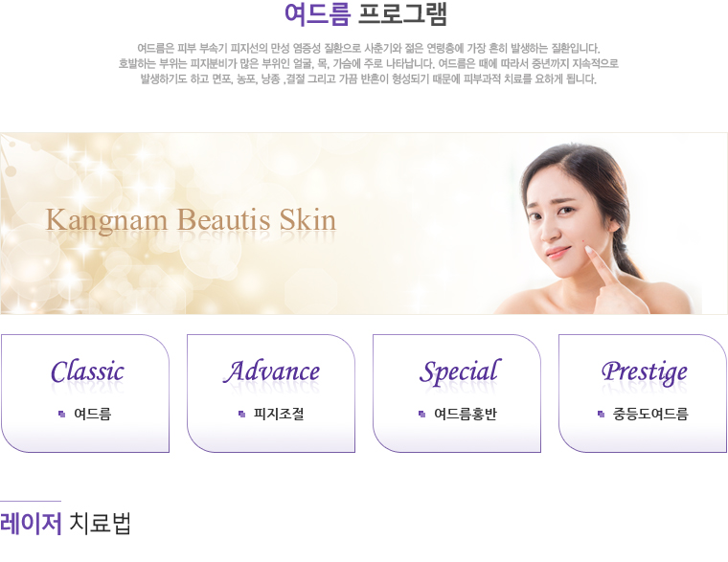Click the 여드름 label under Classic

92,414
